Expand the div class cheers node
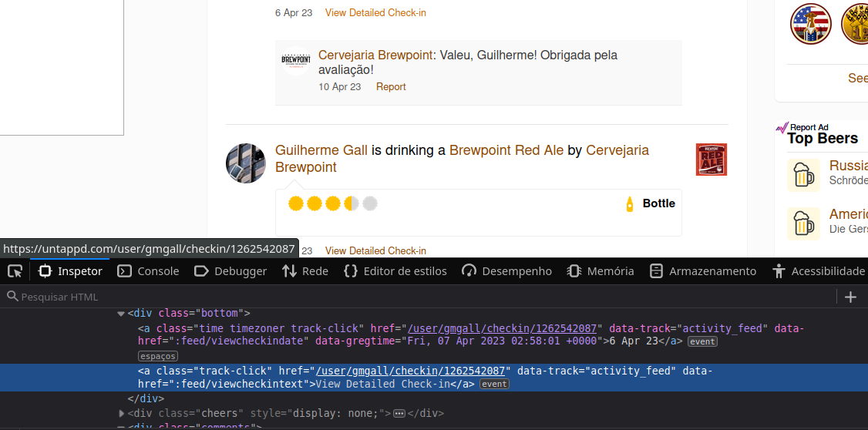The image size is (868, 430). 121,414
